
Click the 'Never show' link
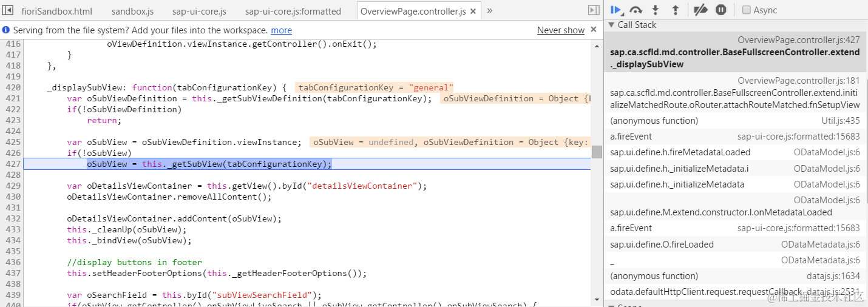pyautogui.click(x=561, y=30)
